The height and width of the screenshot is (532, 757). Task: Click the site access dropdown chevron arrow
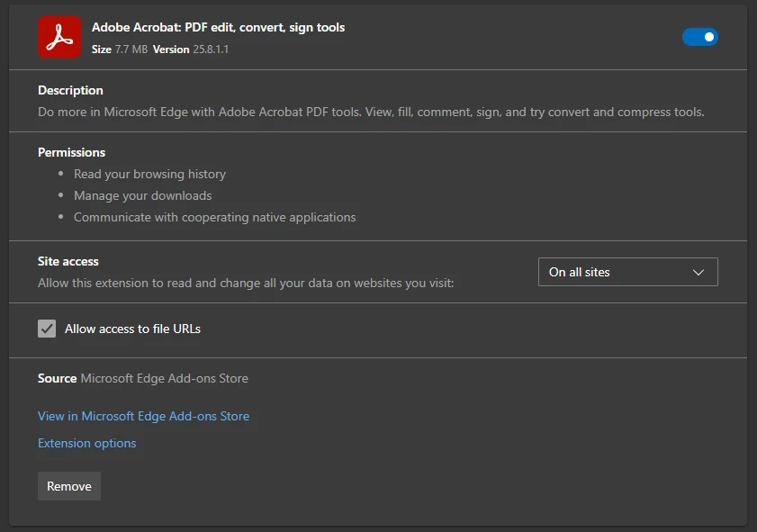(698, 272)
